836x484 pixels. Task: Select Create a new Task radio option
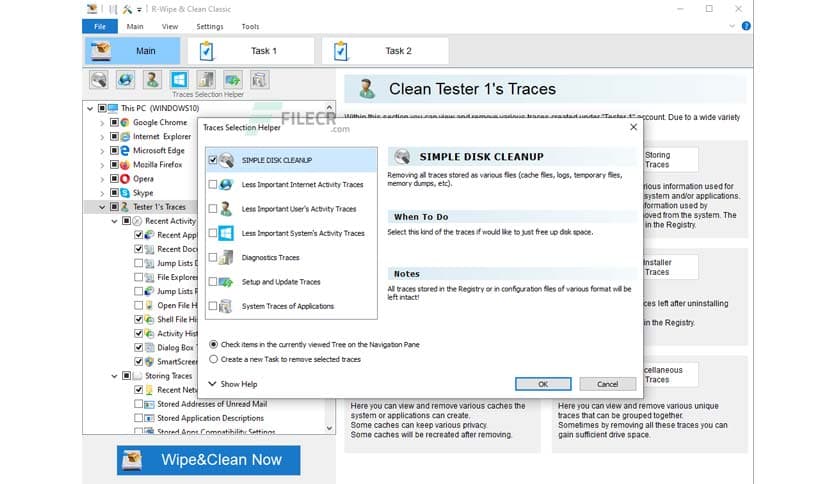[x=213, y=359]
